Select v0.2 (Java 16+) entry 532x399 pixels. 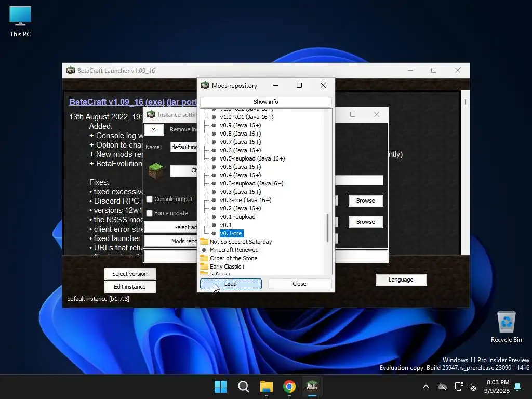[x=240, y=208]
